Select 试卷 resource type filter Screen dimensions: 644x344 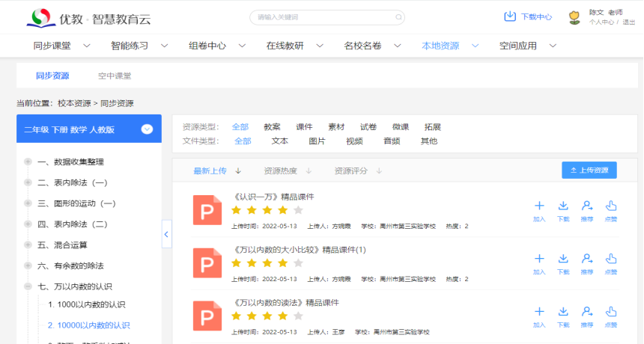pos(368,127)
